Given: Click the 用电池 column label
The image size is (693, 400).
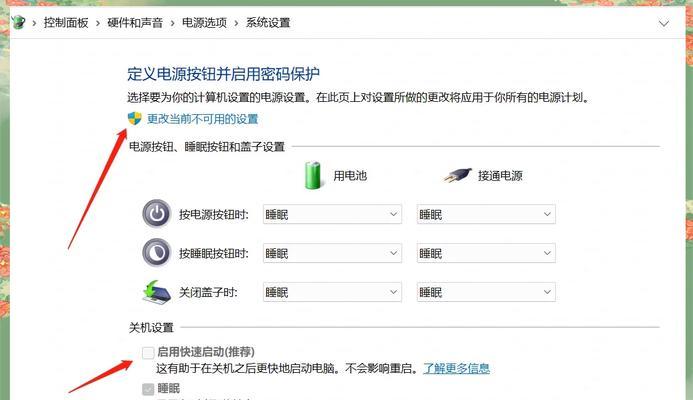Looking at the screenshot, I should (x=350, y=176).
